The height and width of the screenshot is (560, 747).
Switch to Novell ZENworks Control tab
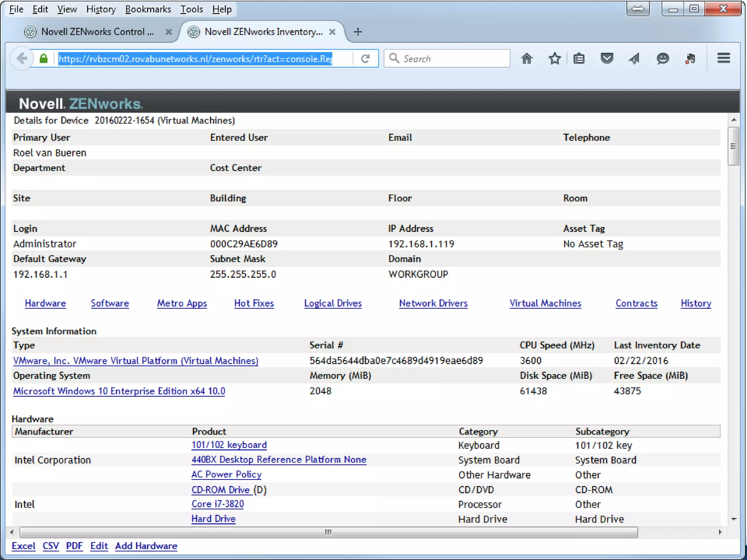tap(98, 32)
